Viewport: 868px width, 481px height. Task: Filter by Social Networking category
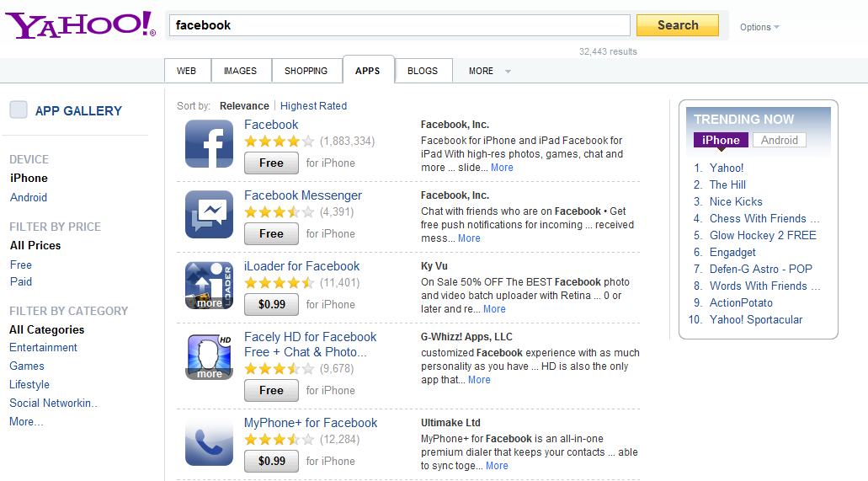point(53,403)
